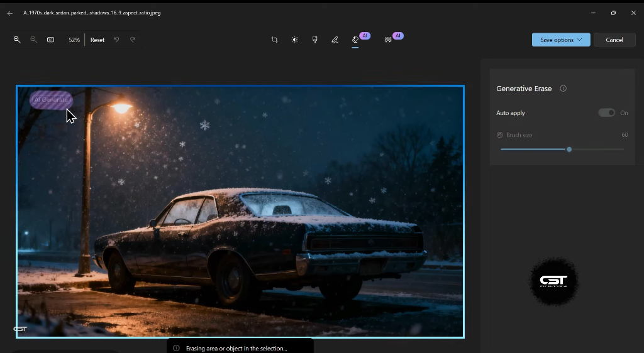644x353 pixels.
Task: Maximize the Photos window
Action: (613, 13)
